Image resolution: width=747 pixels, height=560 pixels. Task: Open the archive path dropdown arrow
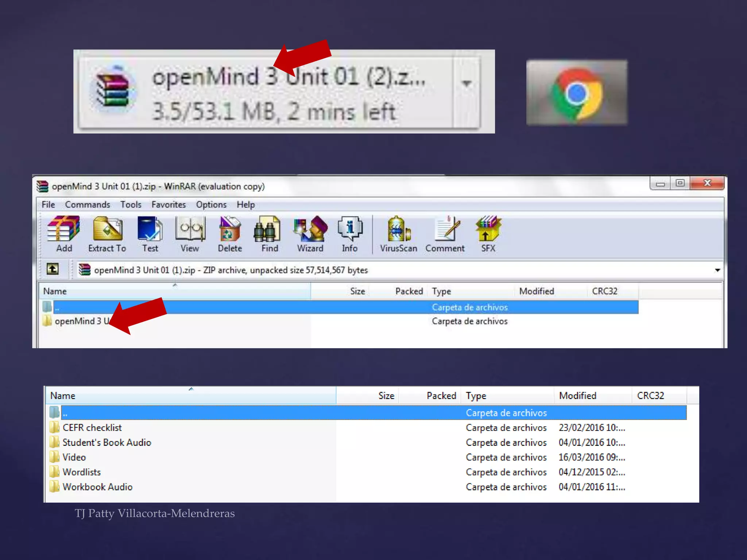coord(717,270)
